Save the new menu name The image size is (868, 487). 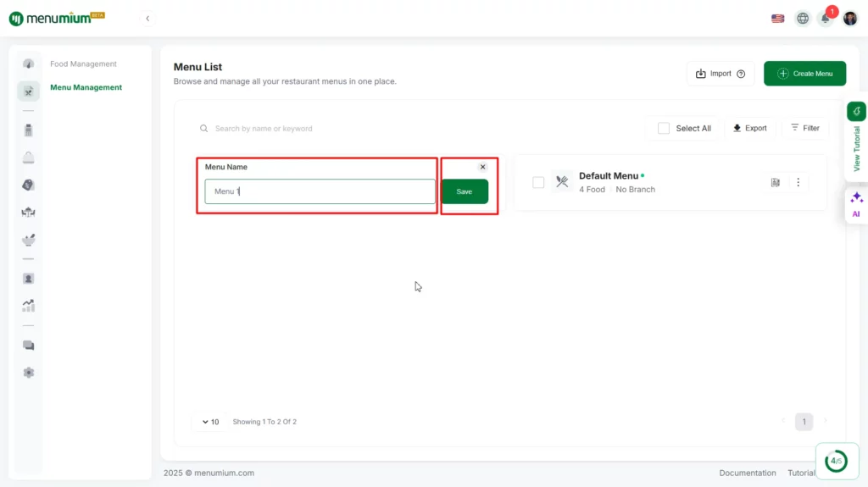[x=464, y=191]
